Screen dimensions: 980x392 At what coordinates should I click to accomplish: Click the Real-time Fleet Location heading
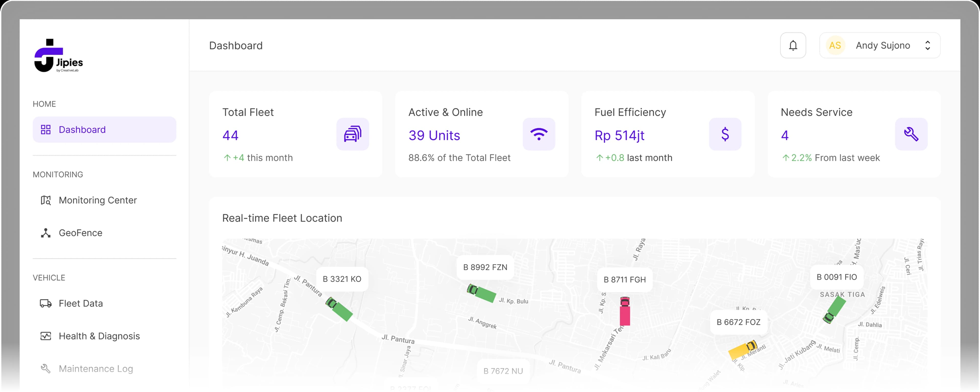282,218
